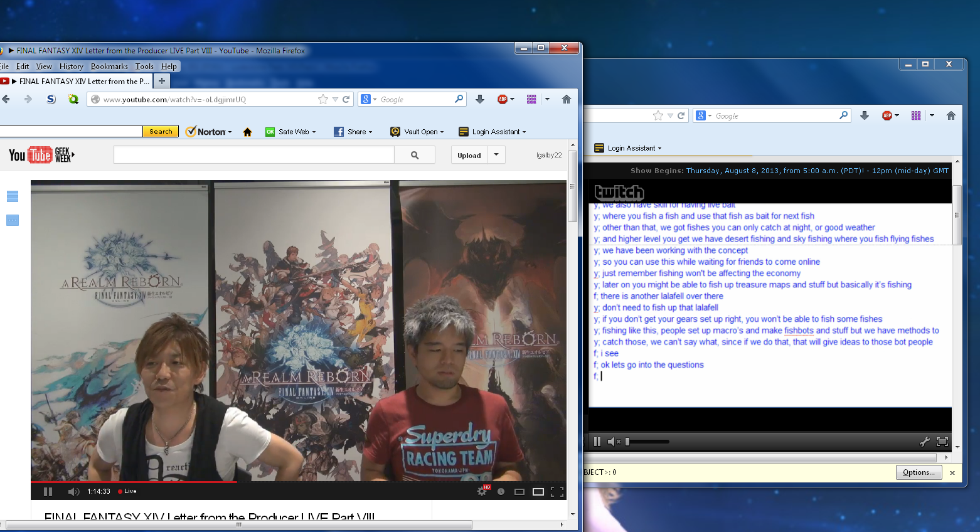Open the Downloads arrow in YouTube window

click(x=480, y=99)
